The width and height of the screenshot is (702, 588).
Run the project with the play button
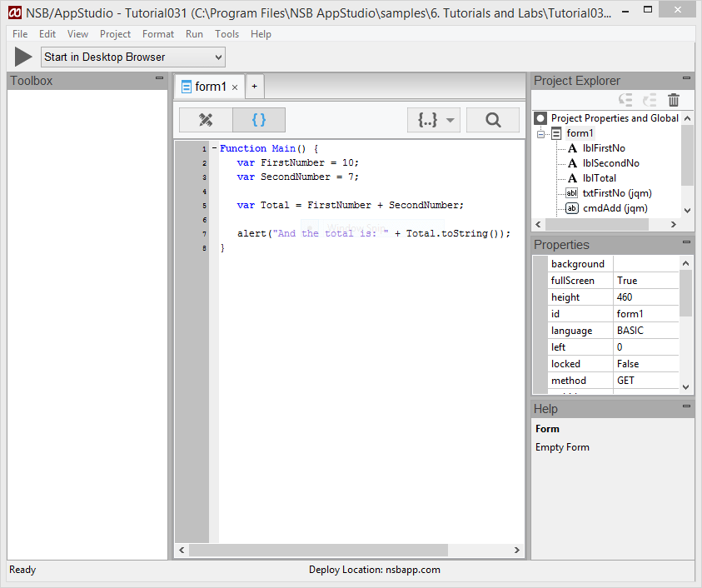[22, 57]
